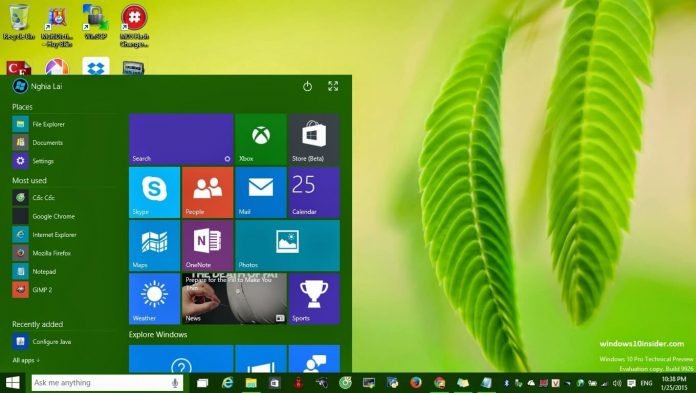Viewport: 696px width, 393px height.
Task: Select the Dropbox desktop icon
Action: tap(96, 67)
